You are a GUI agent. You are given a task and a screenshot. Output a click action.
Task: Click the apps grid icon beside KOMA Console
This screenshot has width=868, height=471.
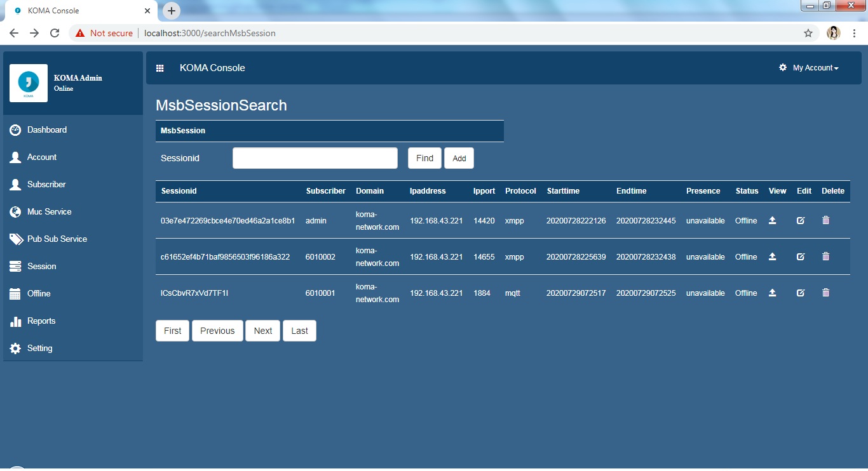[160, 68]
